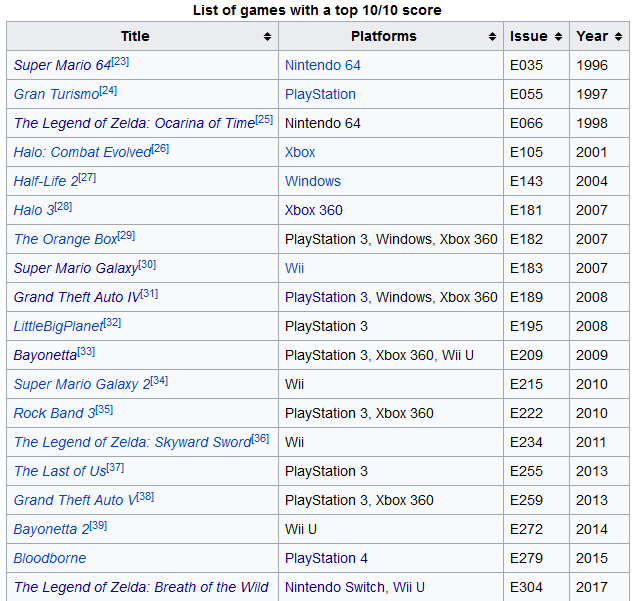Open citation [24] next to Gran Turismo
The image size is (635, 601).
tap(109, 91)
